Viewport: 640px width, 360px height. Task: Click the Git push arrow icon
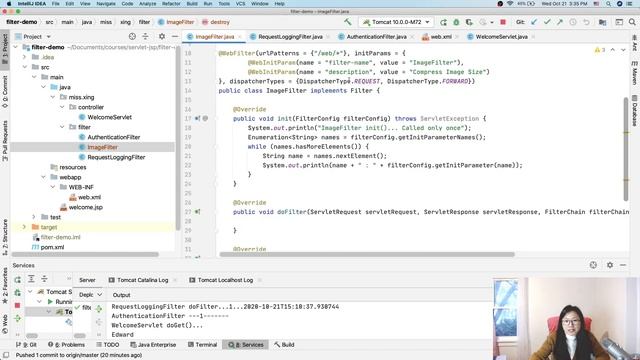[x=560, y=22]
